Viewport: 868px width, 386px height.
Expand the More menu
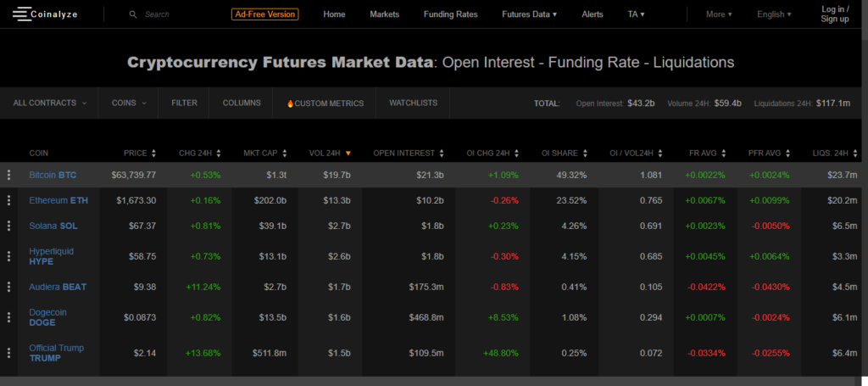point(719,14)
